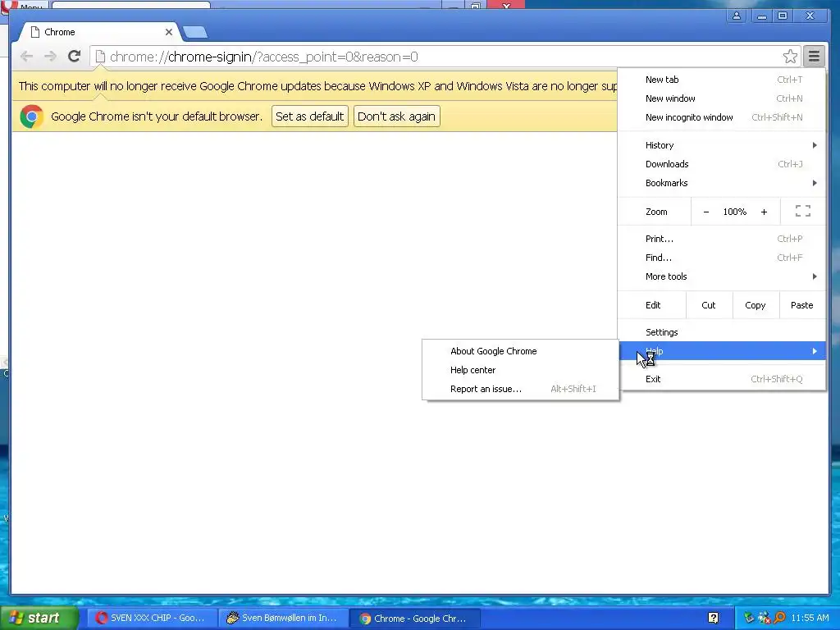Viewport: 840px width, 630px height.
Task: Toggle fullscreen mode icon in menu
Action: pos(802,211)
